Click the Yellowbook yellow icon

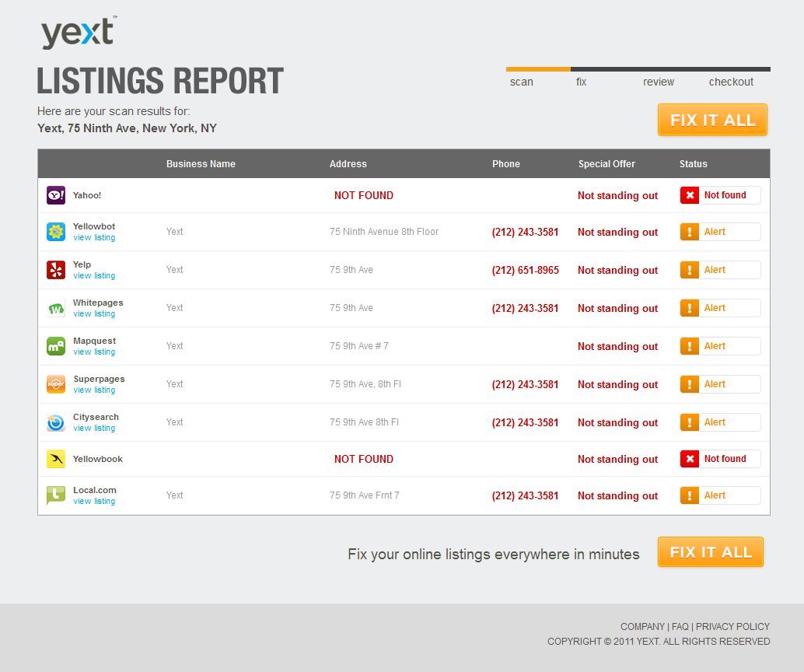click(x=56, y=459)
